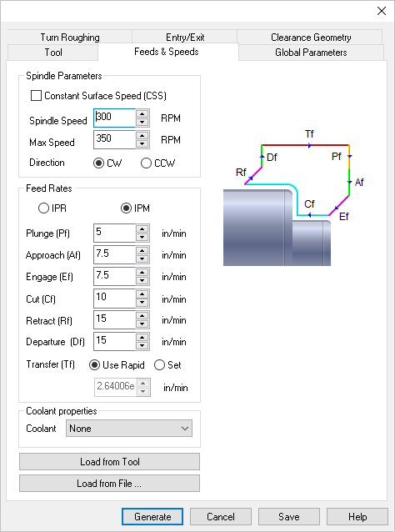Click the Approach (Af) value field
This screenshot has width=395, height=532.
(114, 255)
